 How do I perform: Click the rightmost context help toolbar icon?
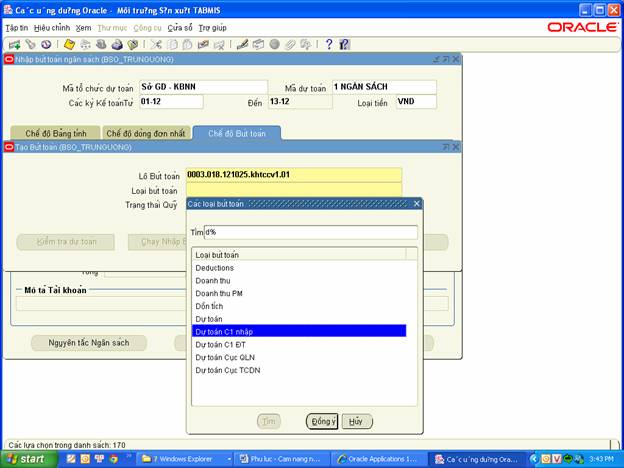pyautogui.click(x=344, y=45)
